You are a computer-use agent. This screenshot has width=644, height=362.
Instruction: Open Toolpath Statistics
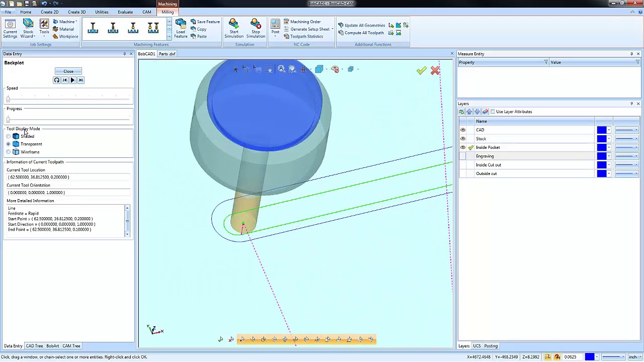pos(303,36)
